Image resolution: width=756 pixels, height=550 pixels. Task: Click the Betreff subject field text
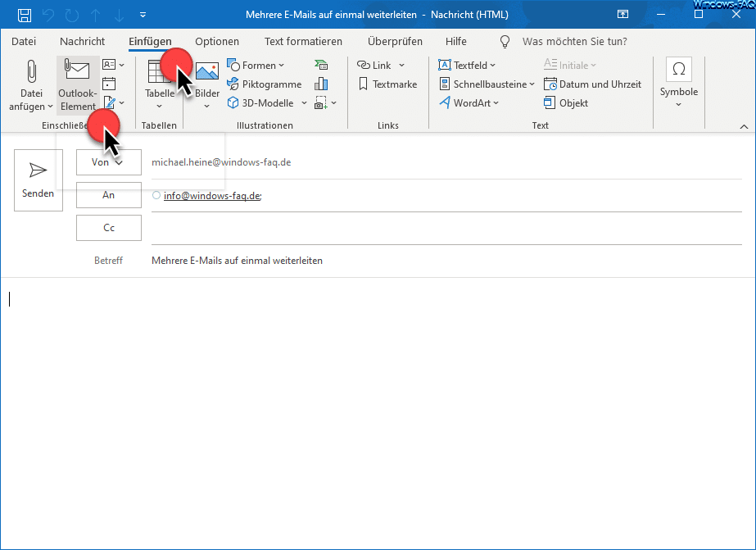(x=237, y=261)
